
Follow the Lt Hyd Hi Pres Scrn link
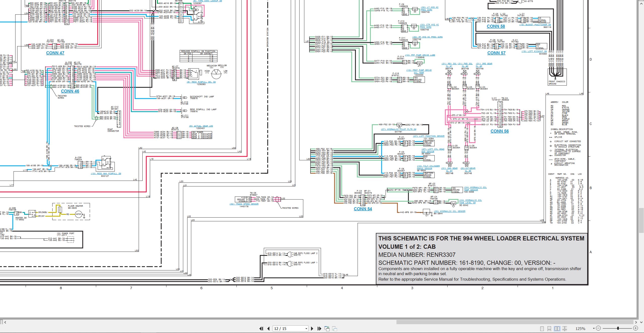(429, 9)
